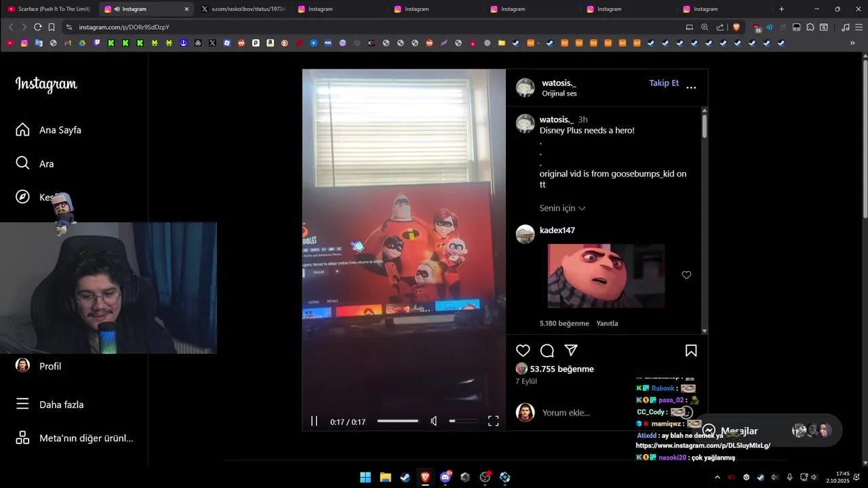Toggle the microphone tray icon
This screenshot has height=488, width=868.
point(789,477)
